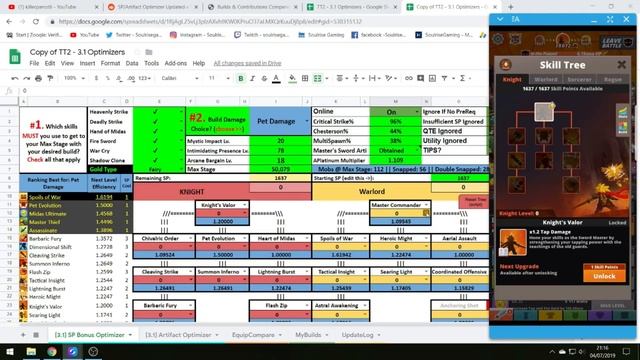Apply percent format with the % icon

point(107,78)
